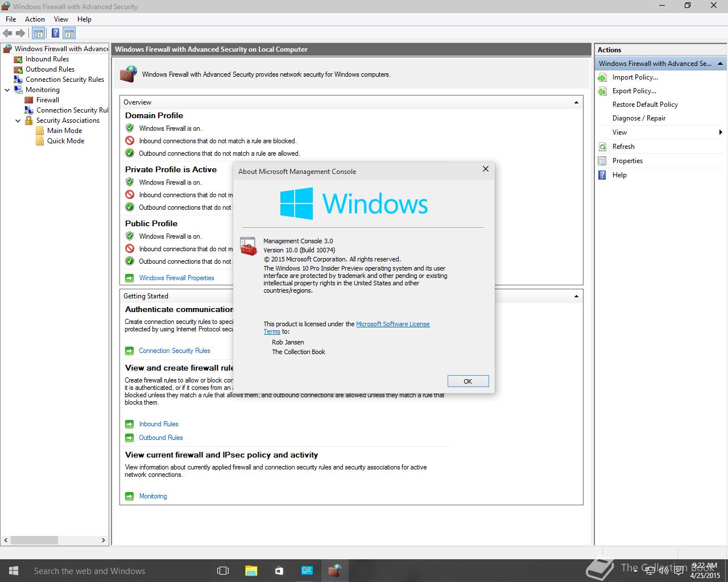Screen dimensions: 728x582
Task: Toggle the Show/Hide Console Tree toolbar button
Action: pyautogui.click(x=39, y=34)
